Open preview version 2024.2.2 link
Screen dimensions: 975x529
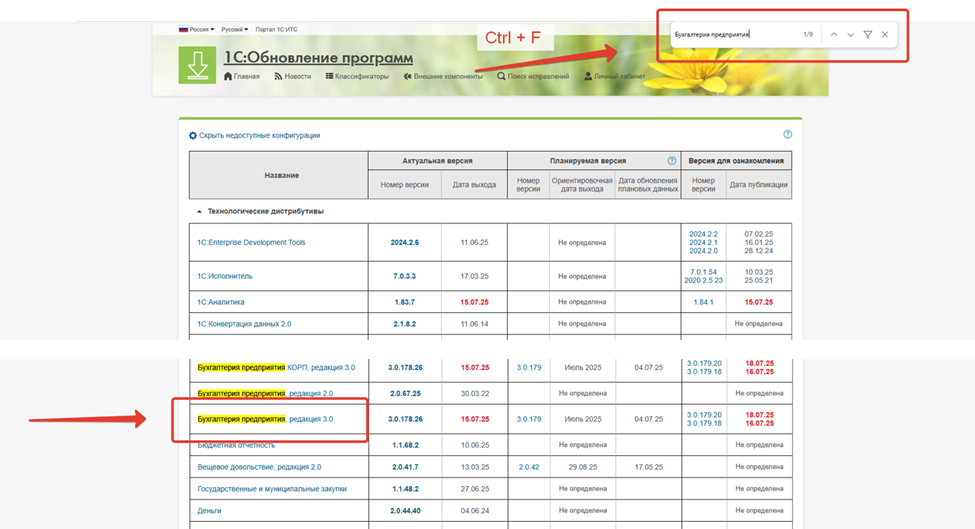703,234
